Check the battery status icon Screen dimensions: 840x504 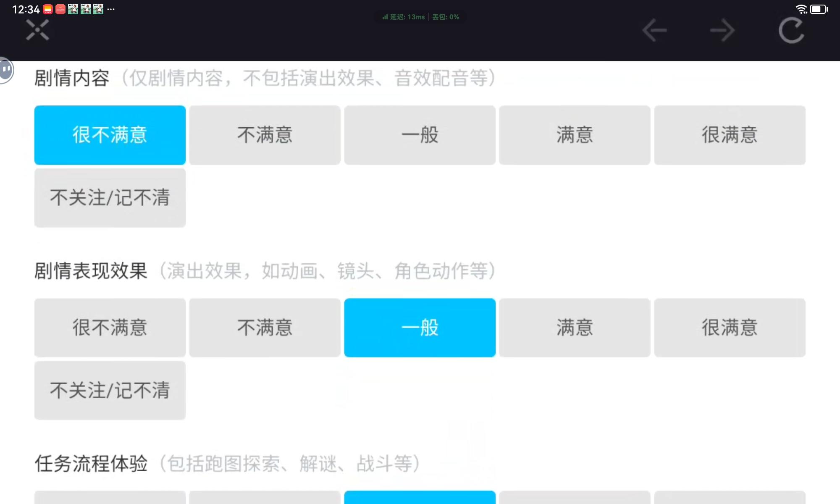pos(819,9)
